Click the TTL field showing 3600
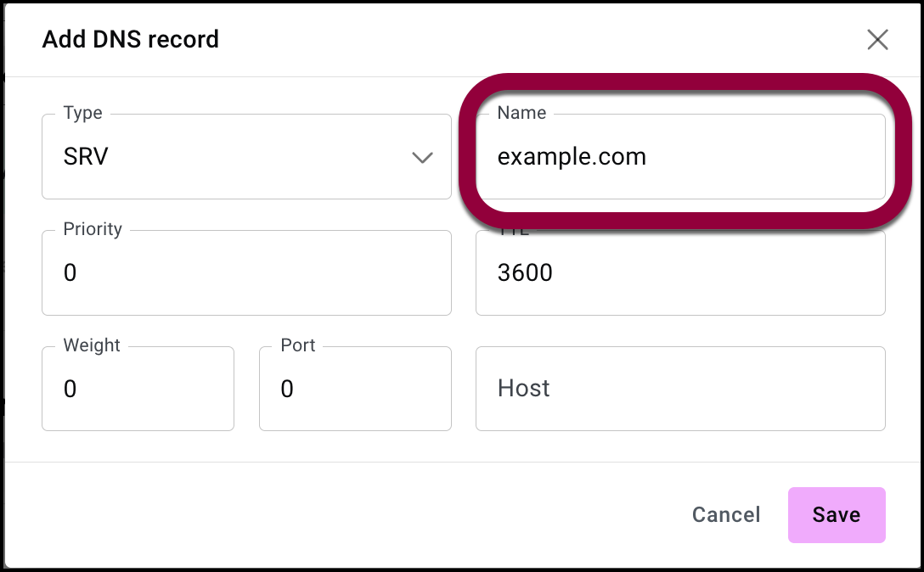 (679, 273)
